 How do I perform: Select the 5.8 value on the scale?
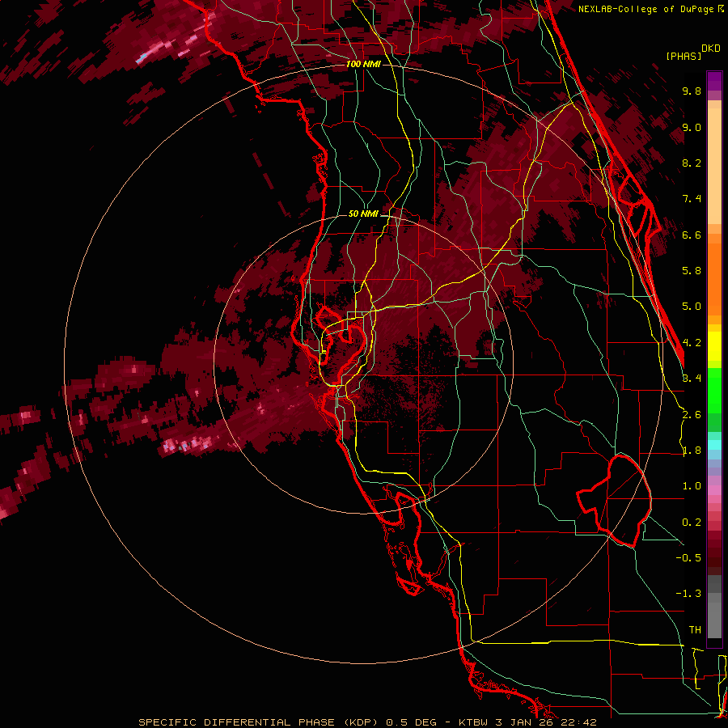[692, 271]
